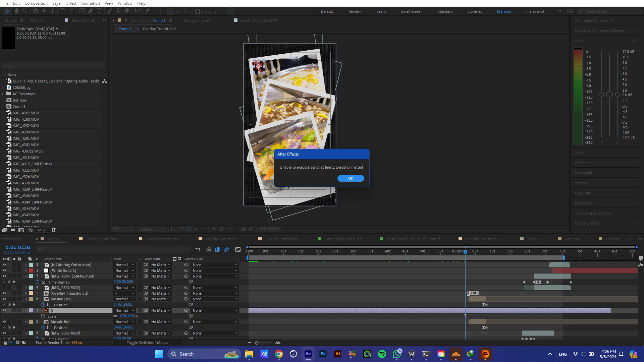
Task: Expand the AC Precomps folder
Action: (3, 94)
